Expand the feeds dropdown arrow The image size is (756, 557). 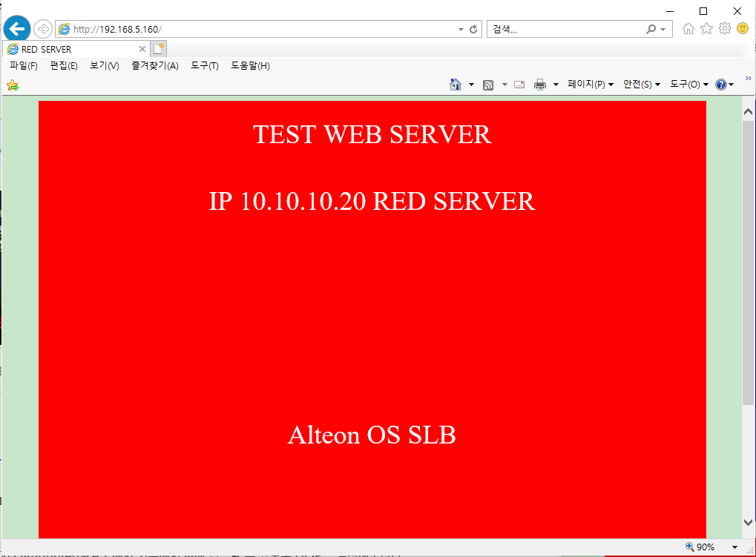point(504,85)
